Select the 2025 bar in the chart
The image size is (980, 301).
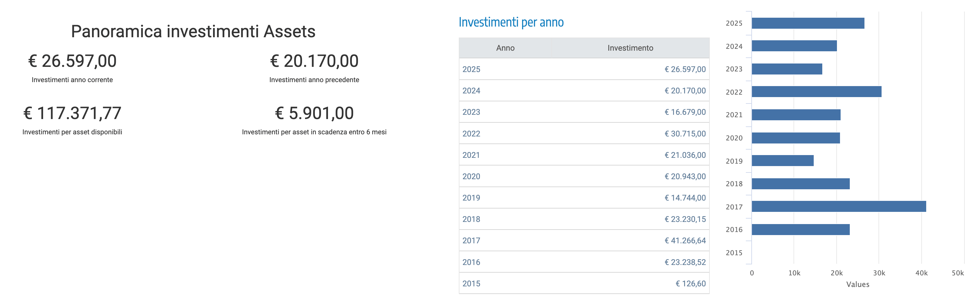click(x=808, y=23)
